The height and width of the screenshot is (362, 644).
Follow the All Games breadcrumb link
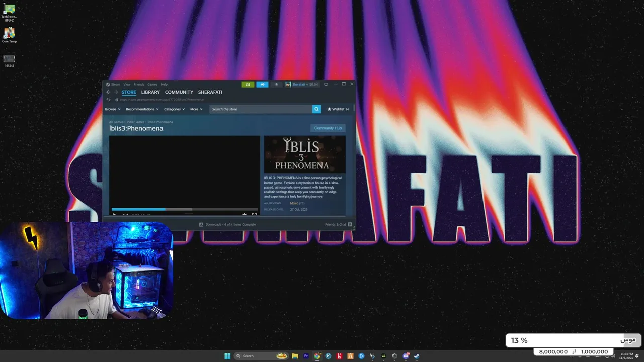click(116, 122)
